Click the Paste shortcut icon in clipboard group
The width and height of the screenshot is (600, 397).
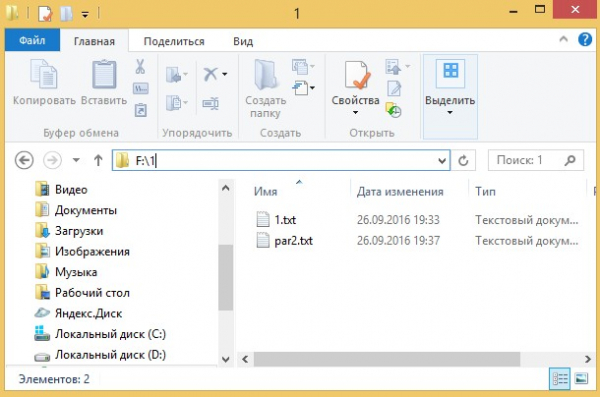pos(141,110)
